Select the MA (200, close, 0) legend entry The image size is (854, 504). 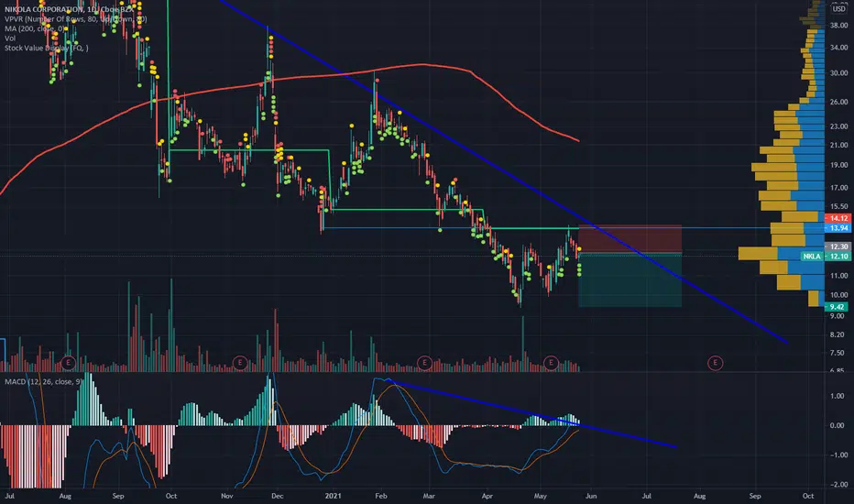point(34,28)
